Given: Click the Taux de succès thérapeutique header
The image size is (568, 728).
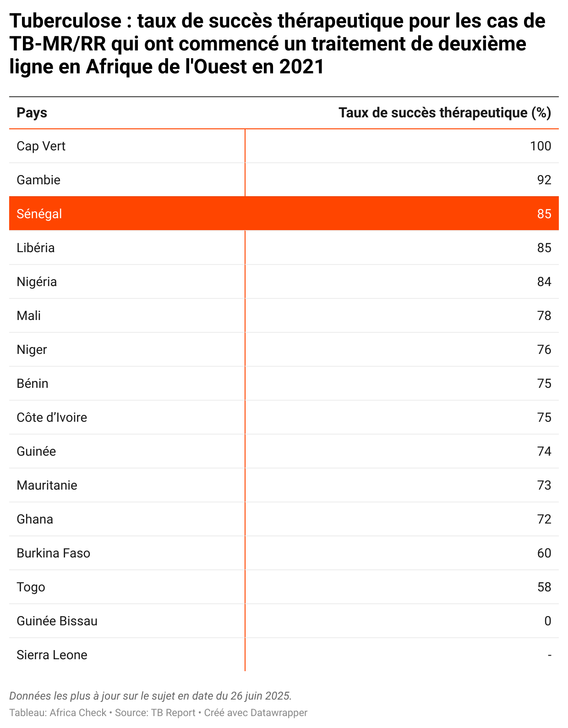Looking at the screenshot, I should click(444, 113).
